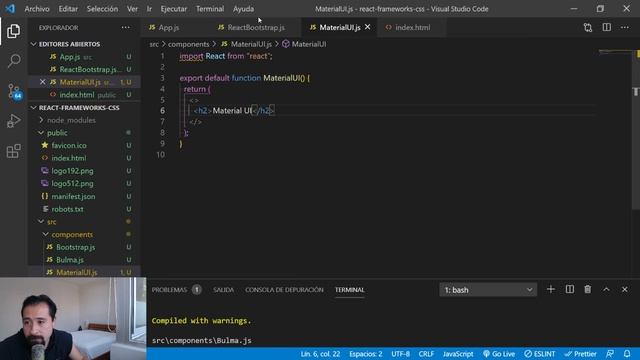
Task: Select the TERMINAL panel tab
Action: point(349,290)
